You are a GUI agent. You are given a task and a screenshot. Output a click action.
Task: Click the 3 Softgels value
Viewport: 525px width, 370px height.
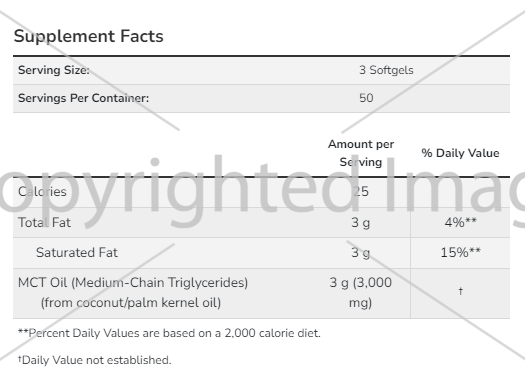click(x=386, y=70)
